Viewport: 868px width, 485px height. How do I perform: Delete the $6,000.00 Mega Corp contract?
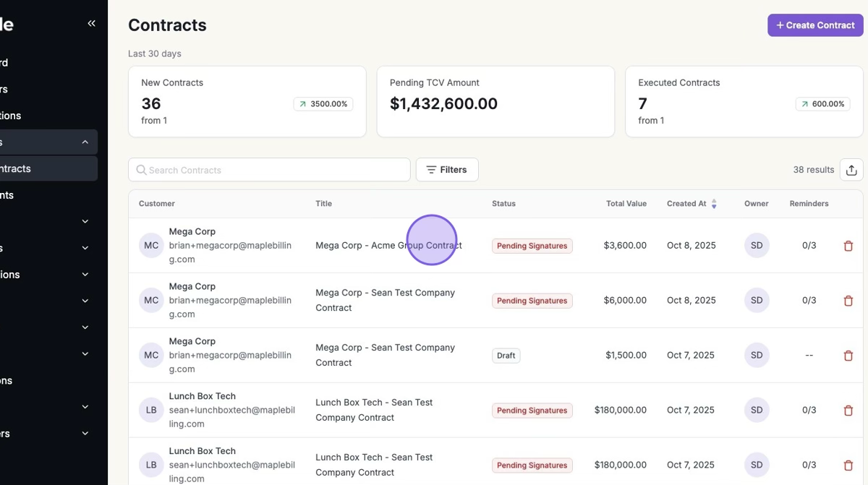(848, 301)
